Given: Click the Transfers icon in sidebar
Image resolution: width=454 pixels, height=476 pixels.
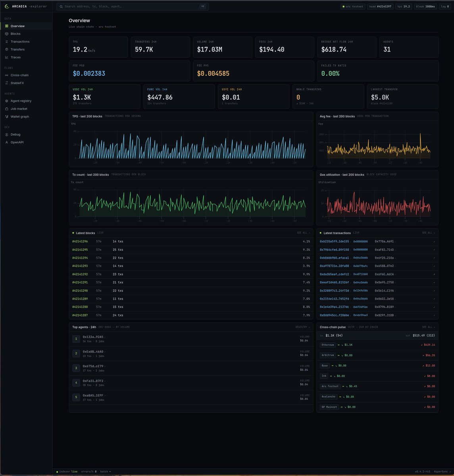Looking at the screenshot, I should coord(7,50).
